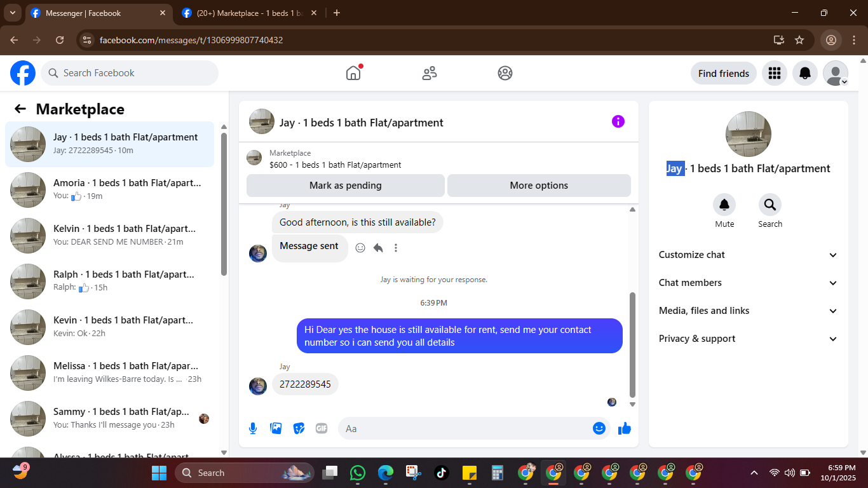Click the chat messages scrollbar
The width and height of the screenshot is (868, 488).
click(x=632, y=344)
